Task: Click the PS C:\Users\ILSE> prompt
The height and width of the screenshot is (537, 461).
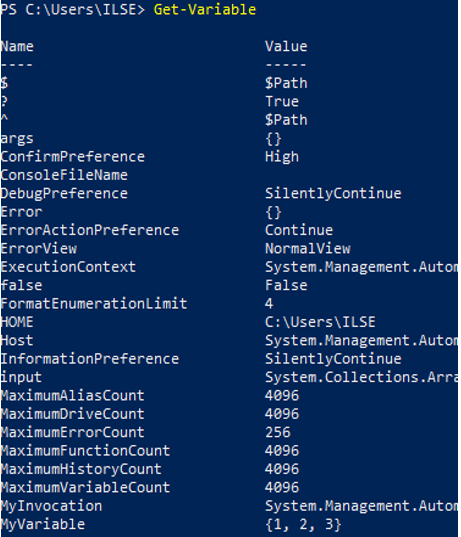Action: [x=73, y=10]
